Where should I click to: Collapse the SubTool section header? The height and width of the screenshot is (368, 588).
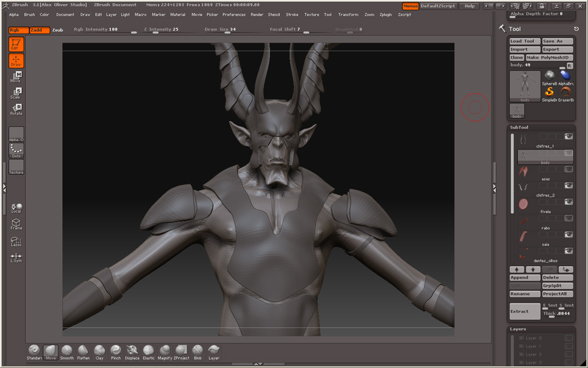[519, 127]
